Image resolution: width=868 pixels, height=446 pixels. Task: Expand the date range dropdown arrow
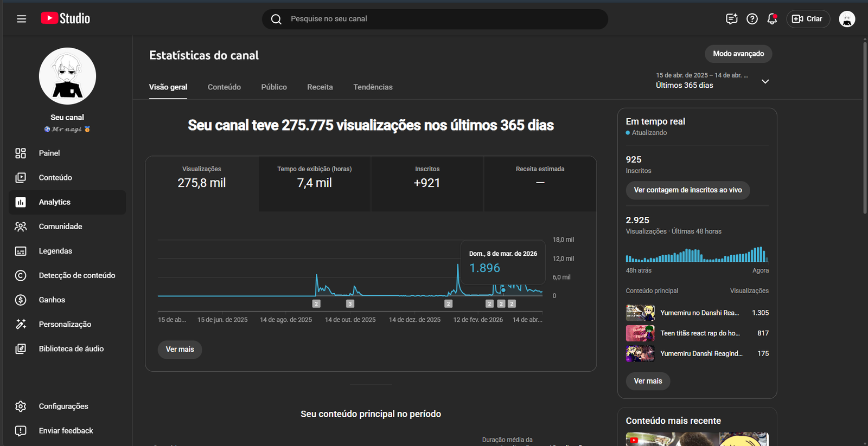click(765, 81)
